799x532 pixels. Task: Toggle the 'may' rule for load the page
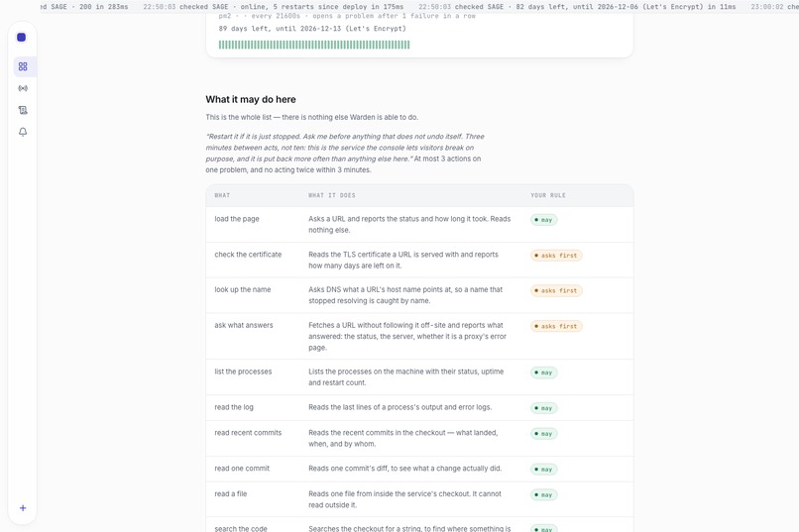pos(543,220)
